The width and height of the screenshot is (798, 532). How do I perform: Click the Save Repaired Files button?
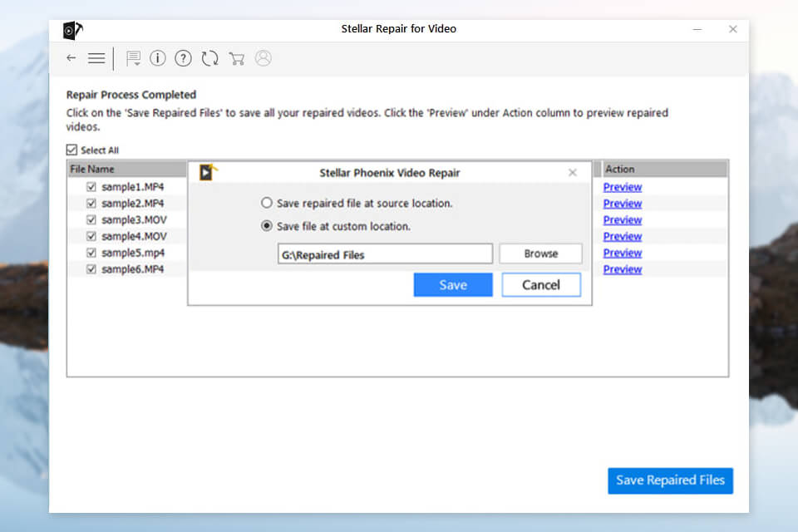tap(670, 480)
